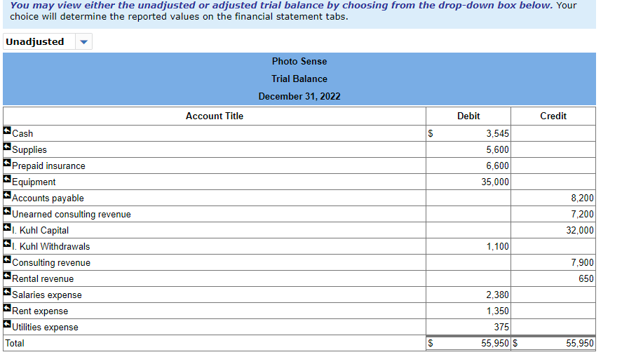This screenshot has height=364, width=622.
Task: Click the Utilities expense debit value 375
Action: [501, 328]
